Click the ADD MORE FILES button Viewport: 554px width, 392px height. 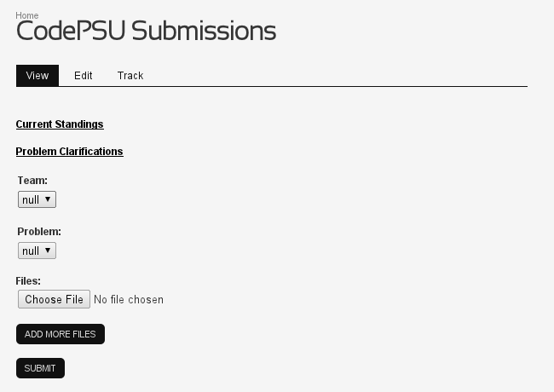point(61,334)
